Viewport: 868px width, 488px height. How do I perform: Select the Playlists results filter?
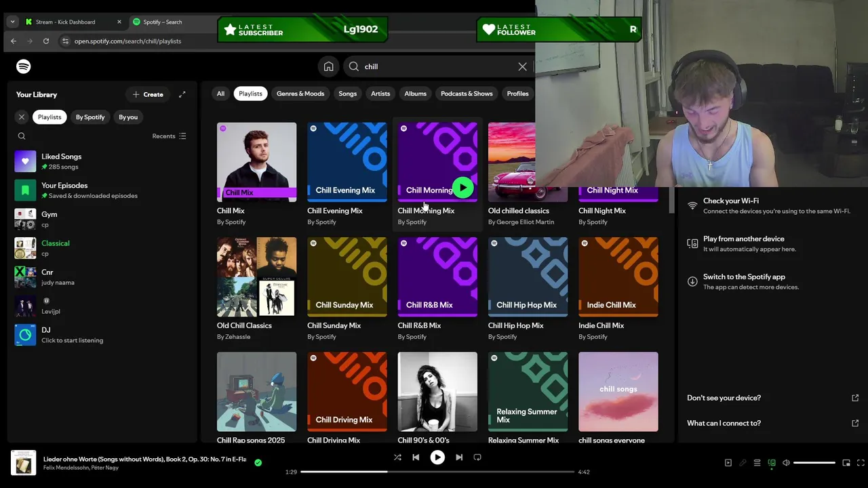click(x=250, y=94)
